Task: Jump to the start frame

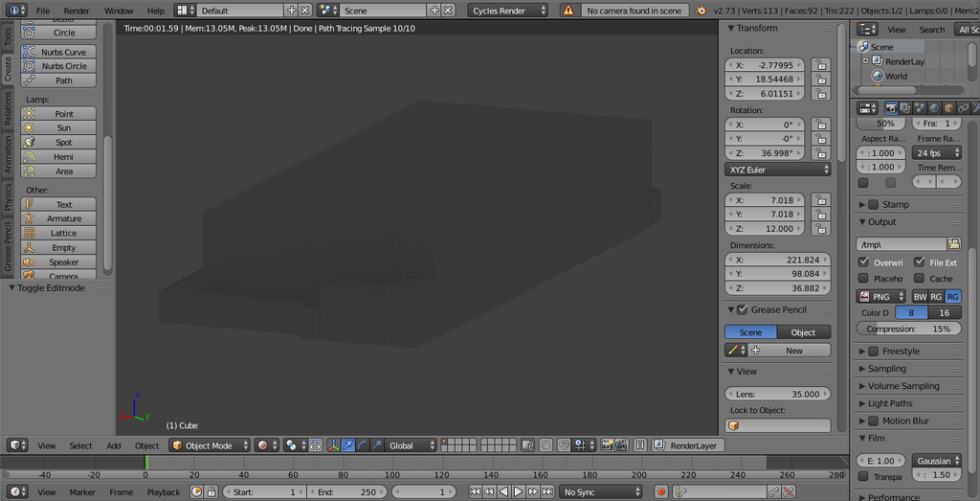Action: tap(475, 492)
